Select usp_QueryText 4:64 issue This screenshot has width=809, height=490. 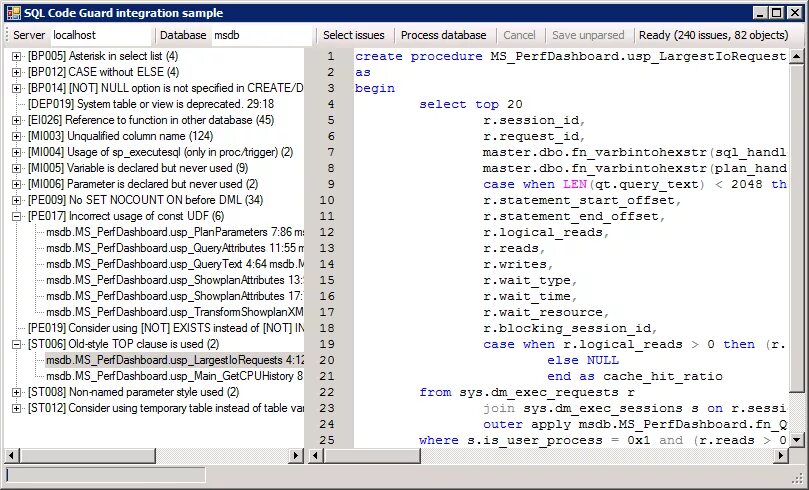(x=175, y=264)
